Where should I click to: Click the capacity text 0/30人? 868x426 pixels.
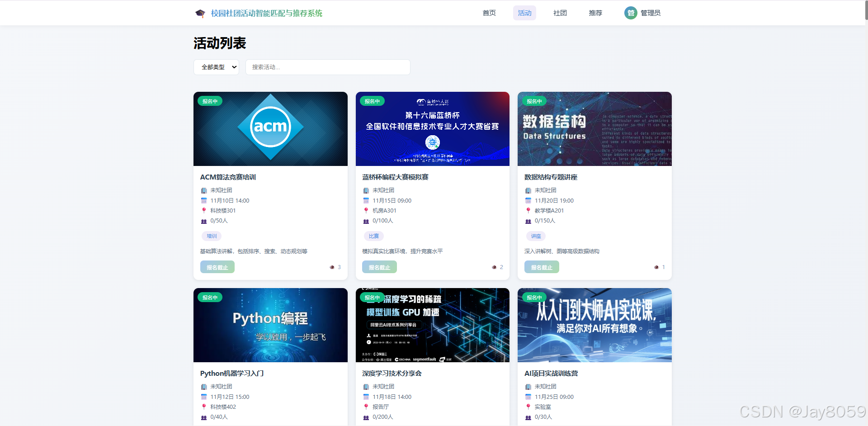[x=543, y=417]
